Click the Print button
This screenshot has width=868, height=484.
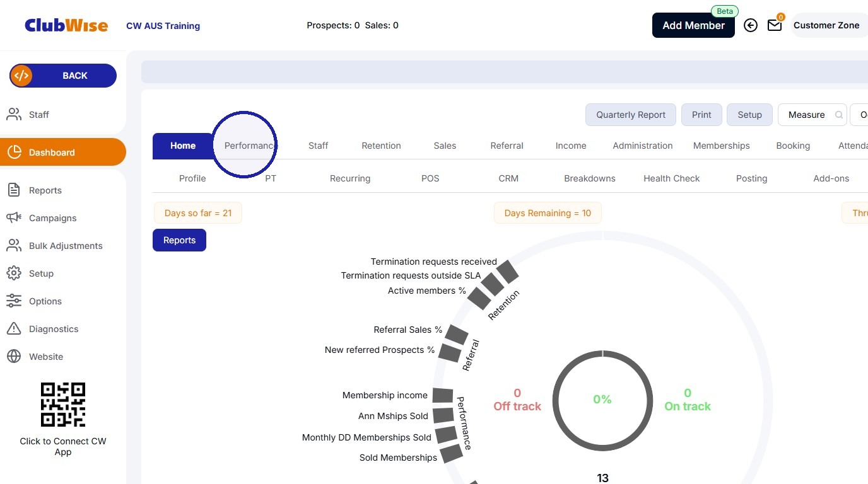click(x=701, y=115)
